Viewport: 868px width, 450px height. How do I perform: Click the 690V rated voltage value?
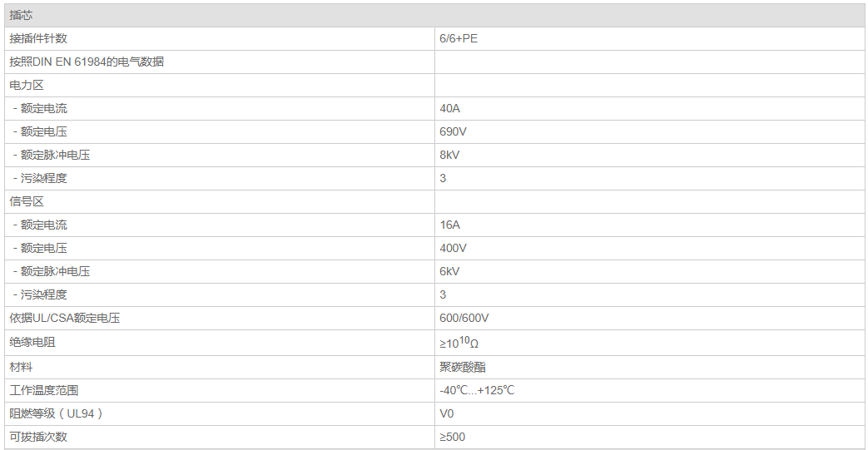pyautogui.click(x=453, y=132)
